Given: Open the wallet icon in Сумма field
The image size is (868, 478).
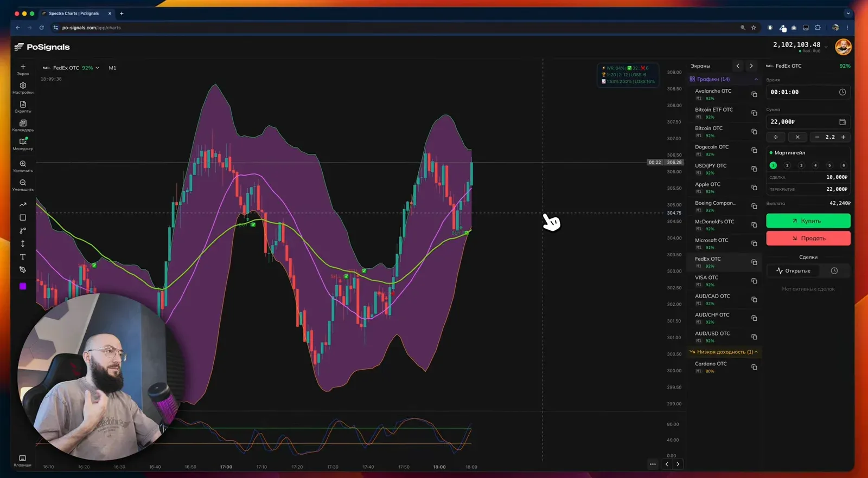Looking at the screenshot, I should (843, 122).
